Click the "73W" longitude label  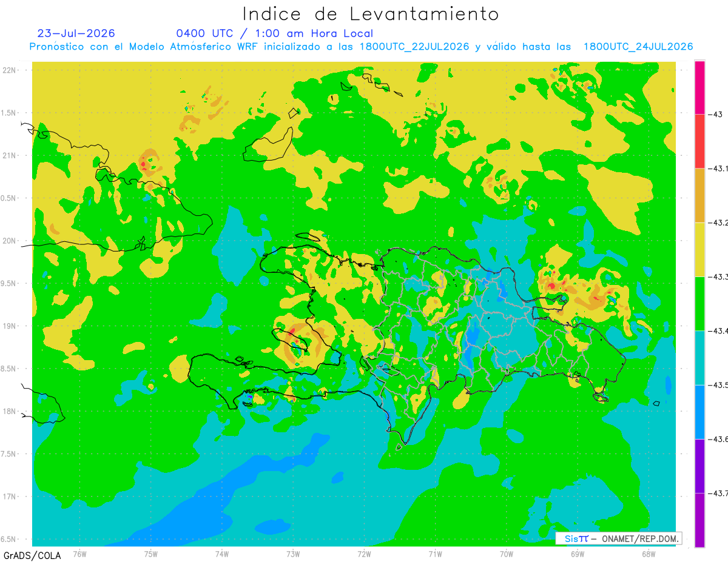tap(293, 554)
